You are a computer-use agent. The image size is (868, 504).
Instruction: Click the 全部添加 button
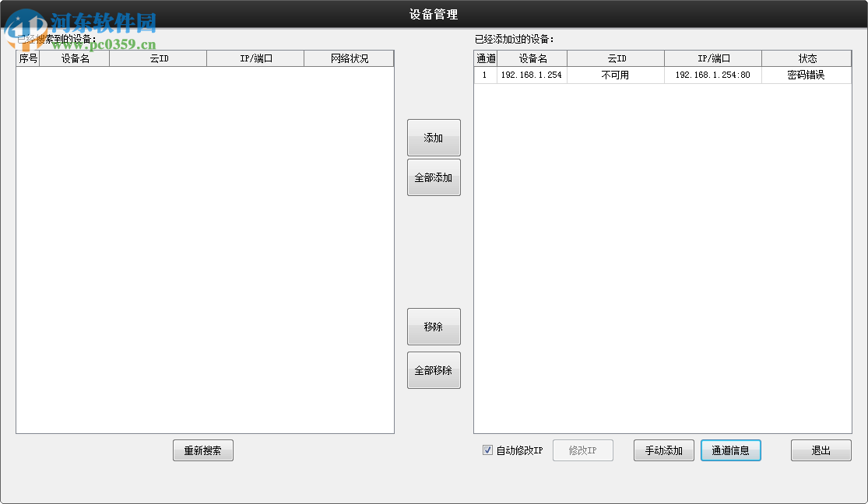tap(433, 177)
